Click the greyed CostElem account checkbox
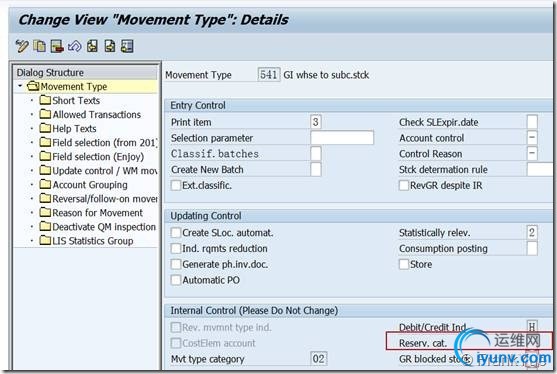The image size is (557, 374). [x=176, y=343]
